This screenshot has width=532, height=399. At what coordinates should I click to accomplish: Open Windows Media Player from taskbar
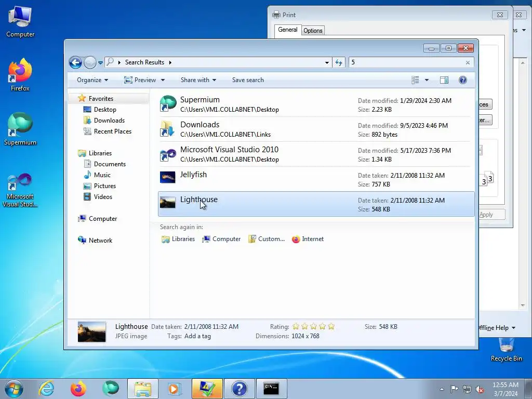click(175, 389)
